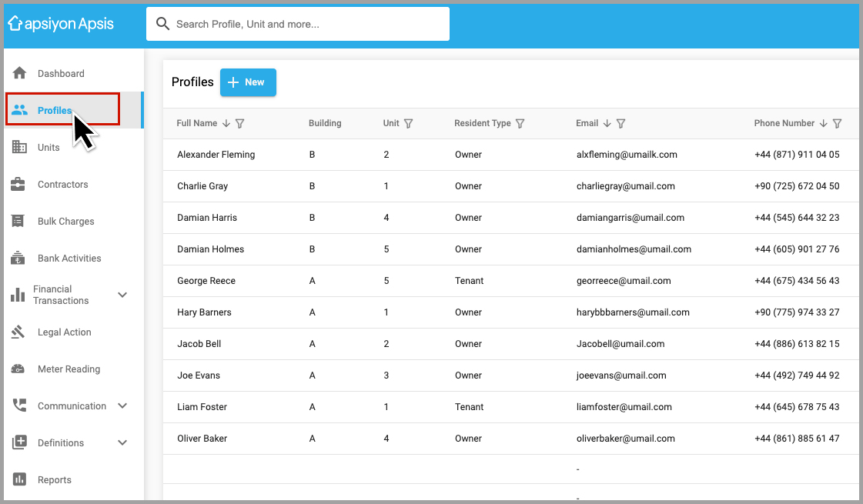Click the Definitions plus-stack icon
863x504 pixels.
19,442
